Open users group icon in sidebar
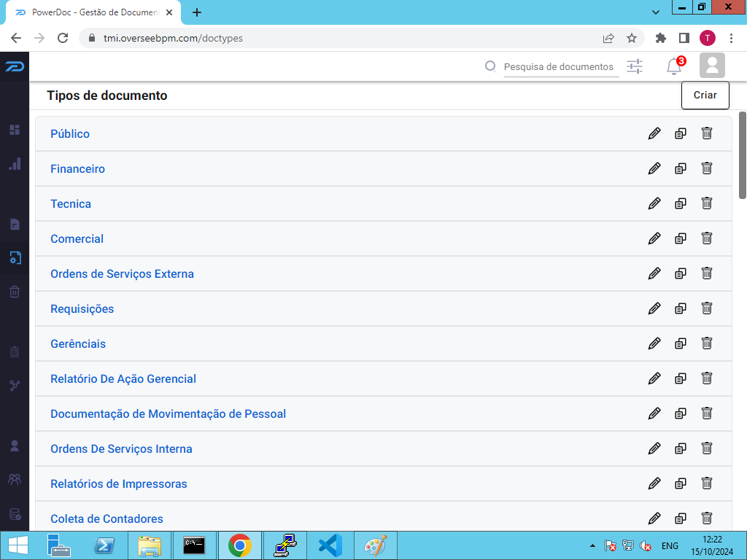 (15, 480)
